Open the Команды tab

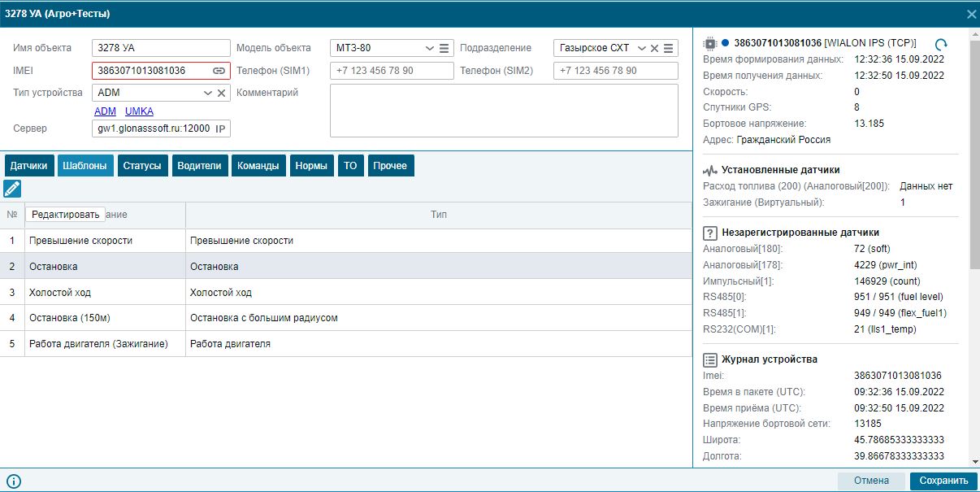(259, 166)
